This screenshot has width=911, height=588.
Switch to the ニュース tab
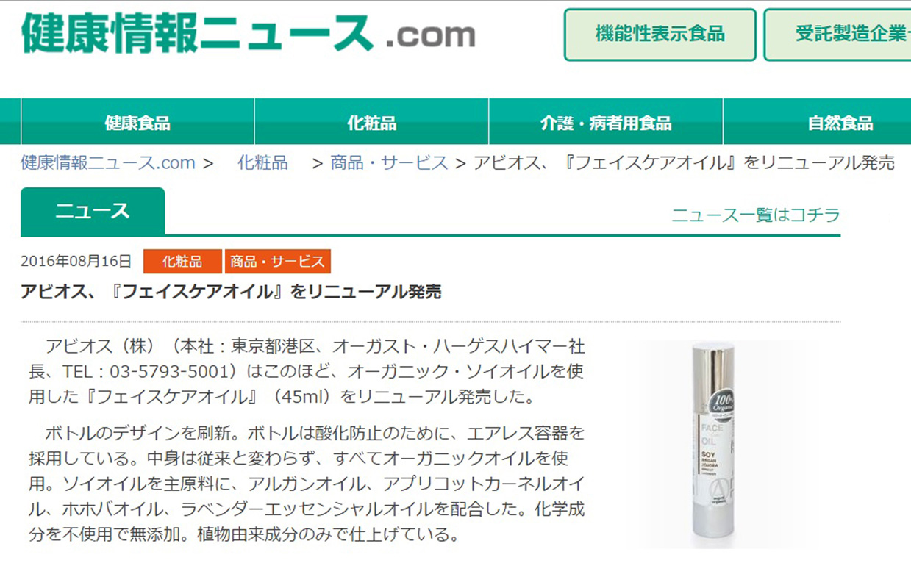[93, 212]
